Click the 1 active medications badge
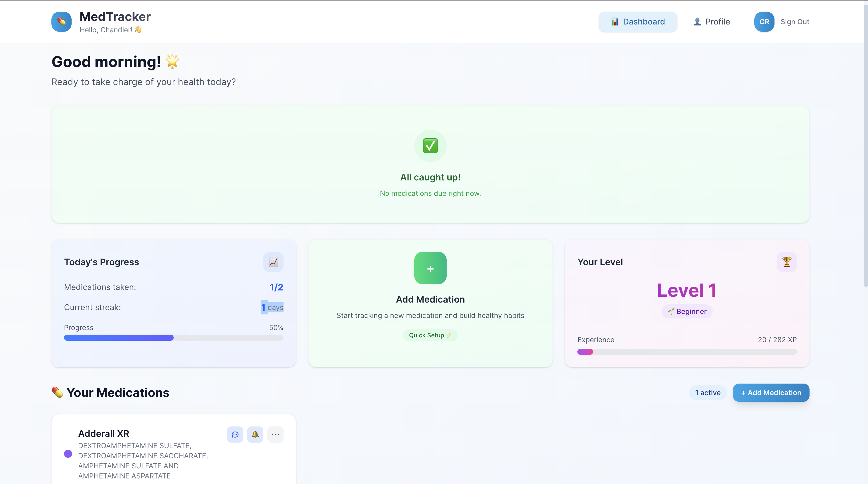 tap(708, 393)
